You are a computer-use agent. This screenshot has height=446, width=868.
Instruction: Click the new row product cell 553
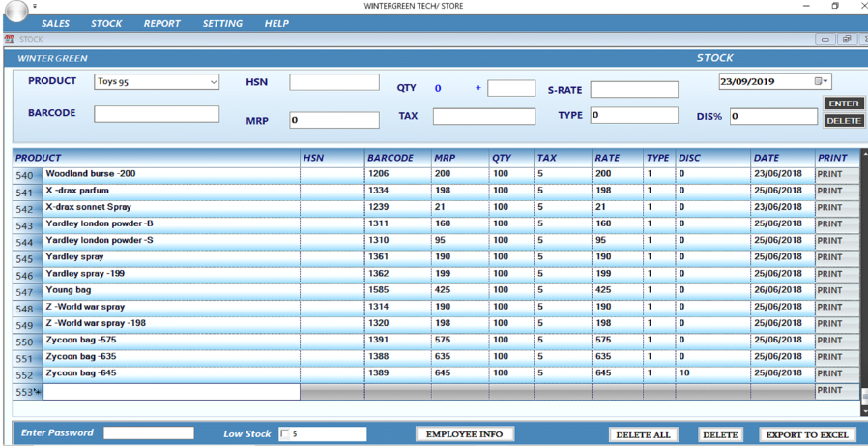pos(172,392)
